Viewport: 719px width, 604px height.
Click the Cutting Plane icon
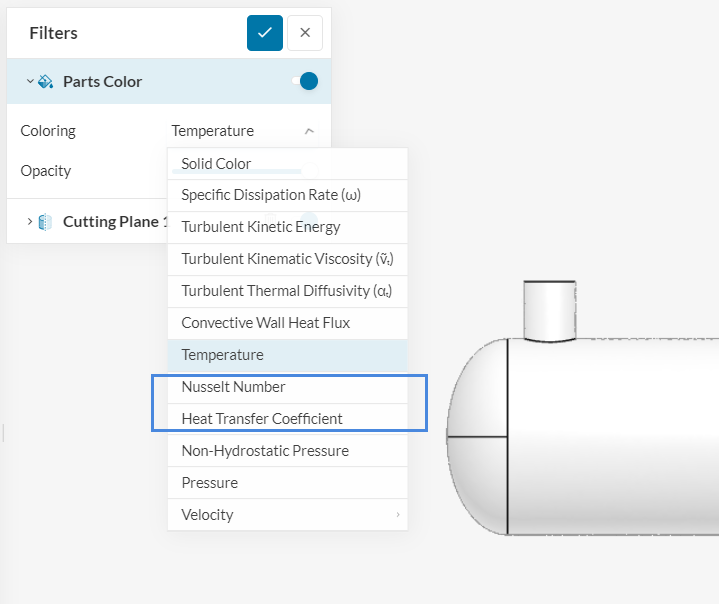pos(46,222)
